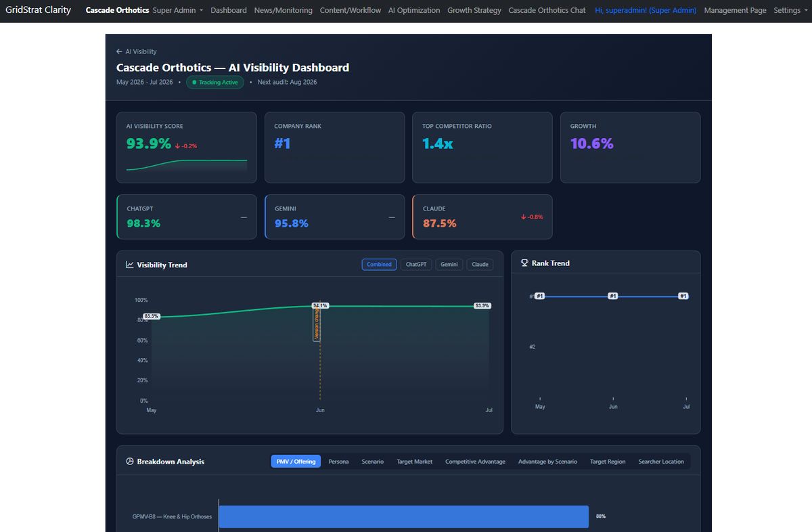Open the Settings dropdown menu
The image size is (812, 532).
pyautogui.click(x=790, y=10)
